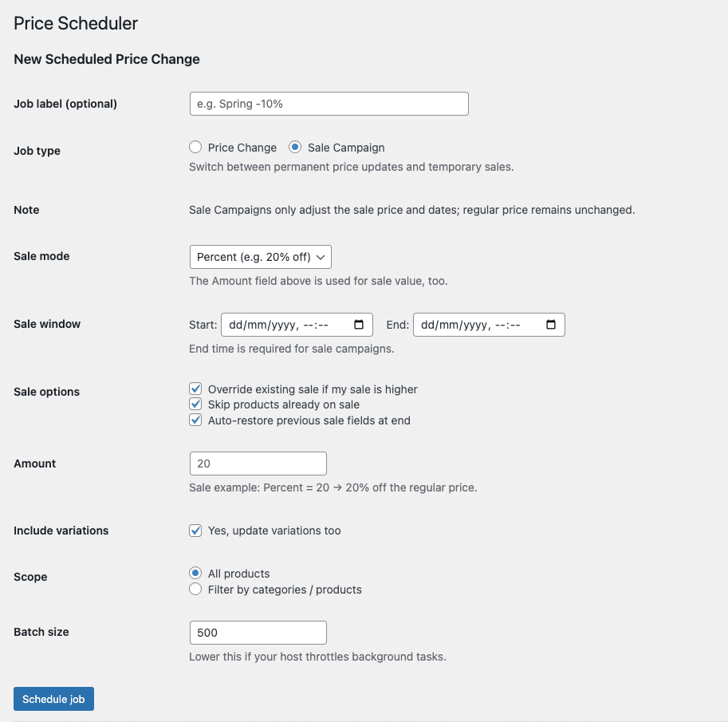This screenshot has width=728, height=722.
Task: Click the chevron on Percent sale mode select
Action: click(x=321, y=257)
